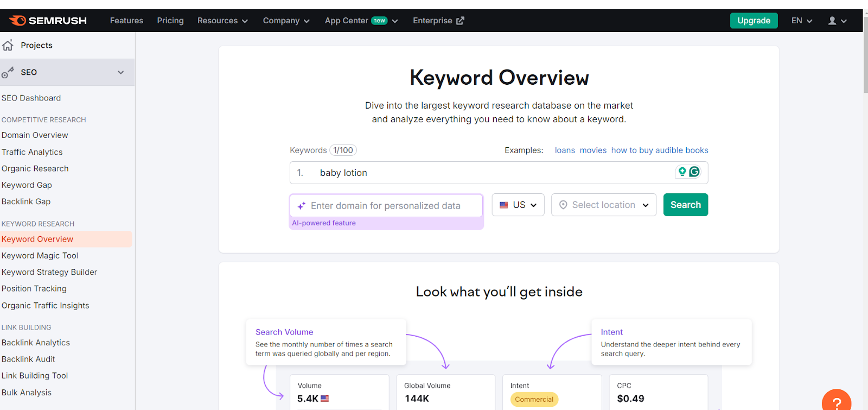Go to SEO Dashboard

coord(31,98)
